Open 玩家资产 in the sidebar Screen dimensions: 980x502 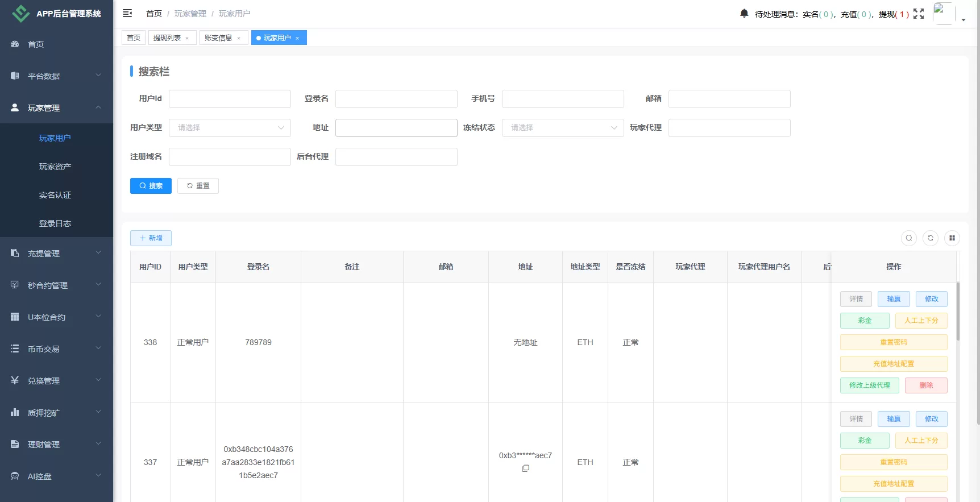[x=55, y=167]
